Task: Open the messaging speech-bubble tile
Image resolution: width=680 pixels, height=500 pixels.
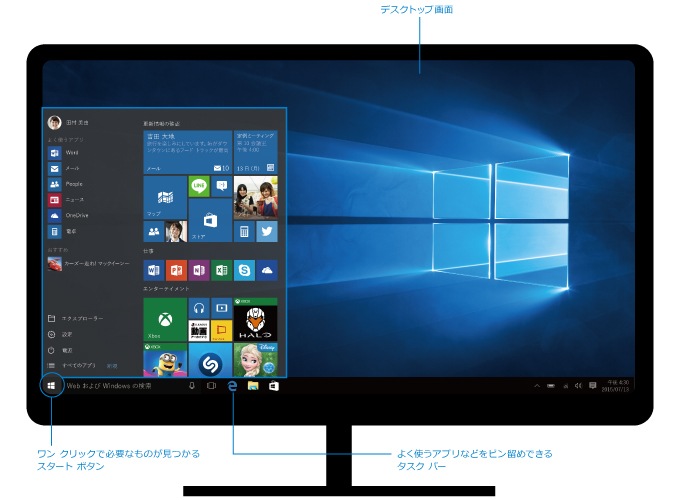Action: [222, 186]
